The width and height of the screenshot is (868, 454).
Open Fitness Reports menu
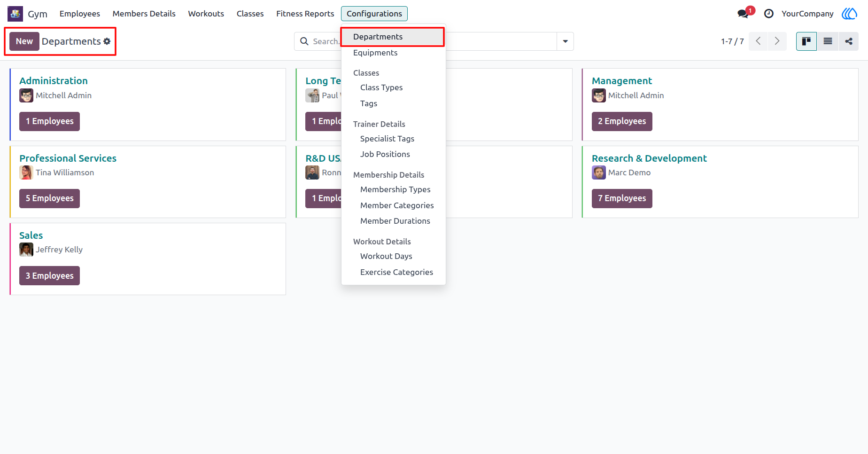[305, 14]
